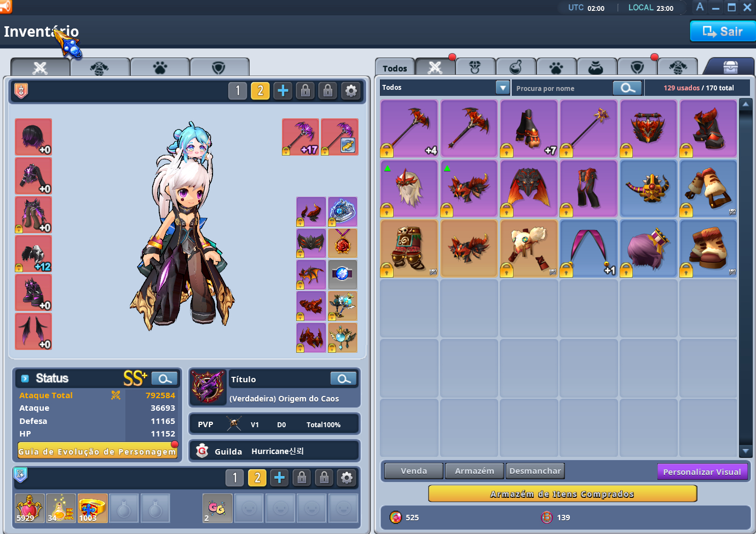Select quick-slot preset 1 in bottom bar

(235, 478)
